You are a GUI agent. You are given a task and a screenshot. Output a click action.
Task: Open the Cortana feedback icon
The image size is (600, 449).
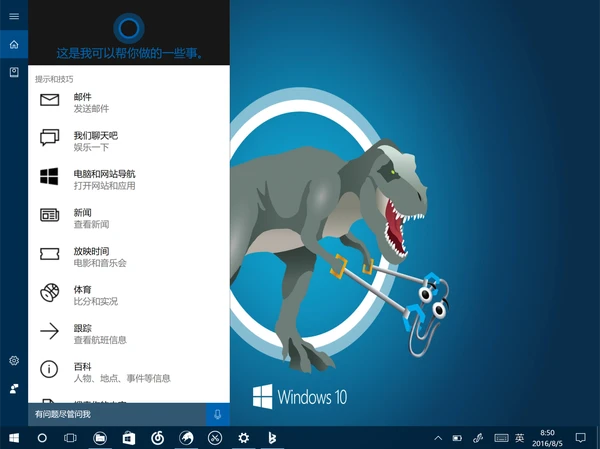click(x=14, y=389)
